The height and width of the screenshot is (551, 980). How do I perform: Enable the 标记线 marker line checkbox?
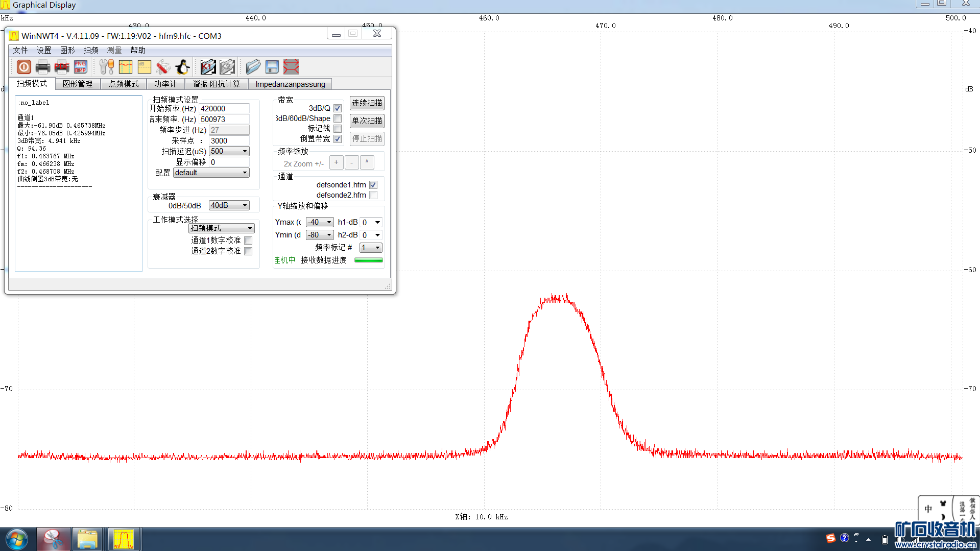point(338,129)
